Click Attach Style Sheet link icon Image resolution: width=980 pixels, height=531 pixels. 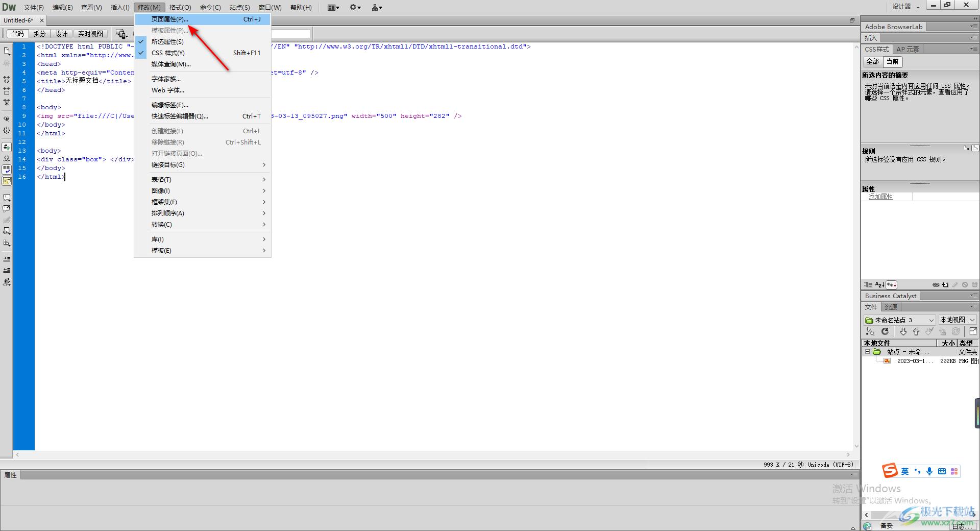click(x=936, y=285)
